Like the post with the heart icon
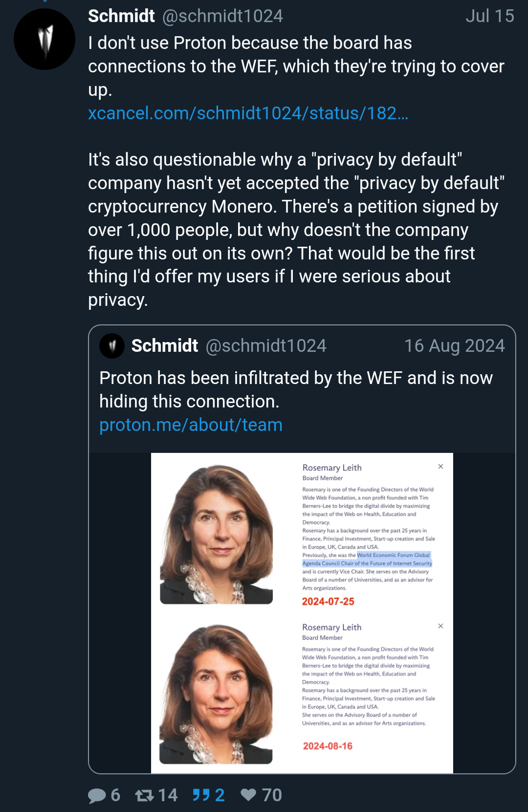The image size is (528, 812). pyautogui.click(x=248, y=795)
